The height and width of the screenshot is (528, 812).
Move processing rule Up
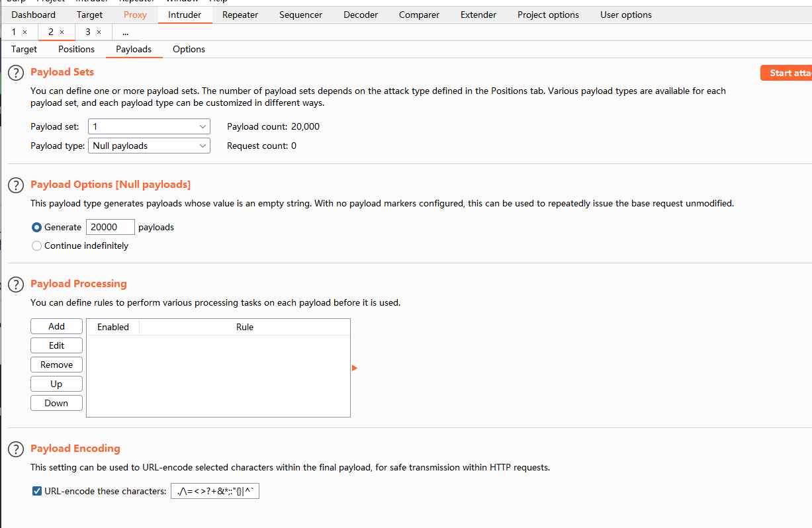pyautogui.click(x=56, y=384)
